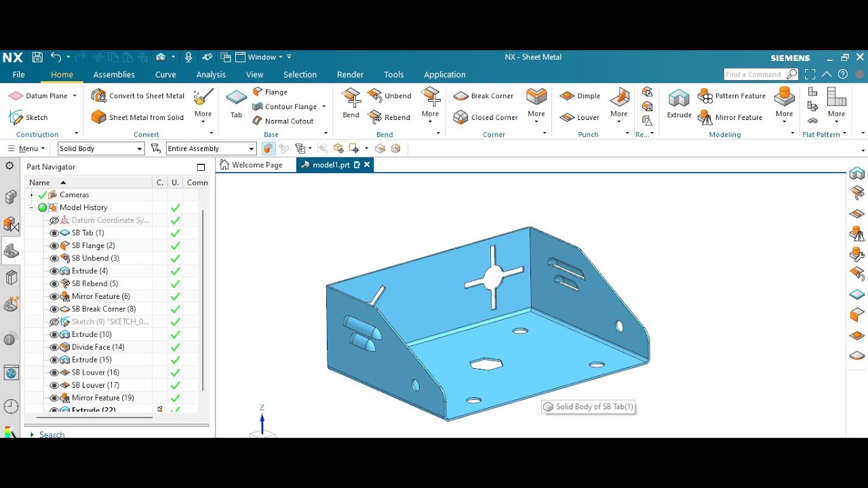
Task: Switch to the Assemblies tab
Action: (x=114, y=75)
